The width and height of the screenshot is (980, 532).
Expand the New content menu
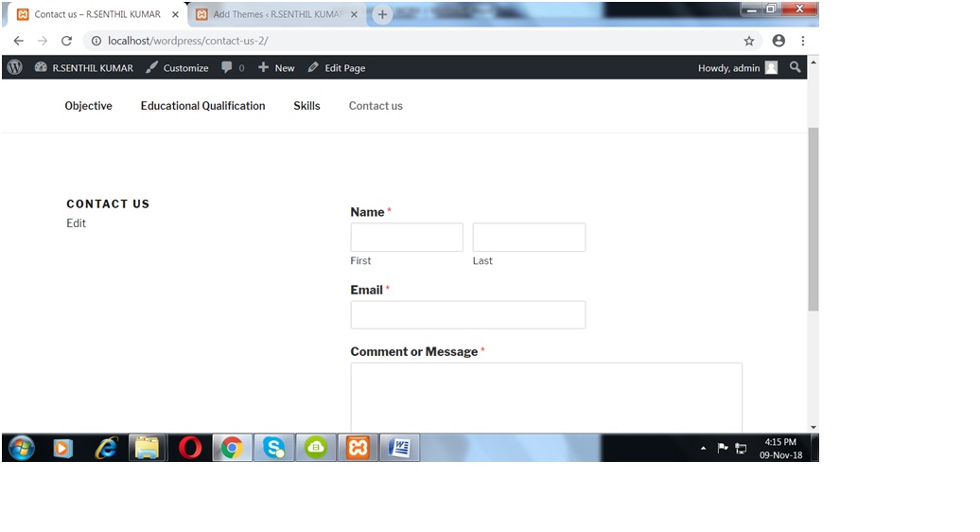276,67
